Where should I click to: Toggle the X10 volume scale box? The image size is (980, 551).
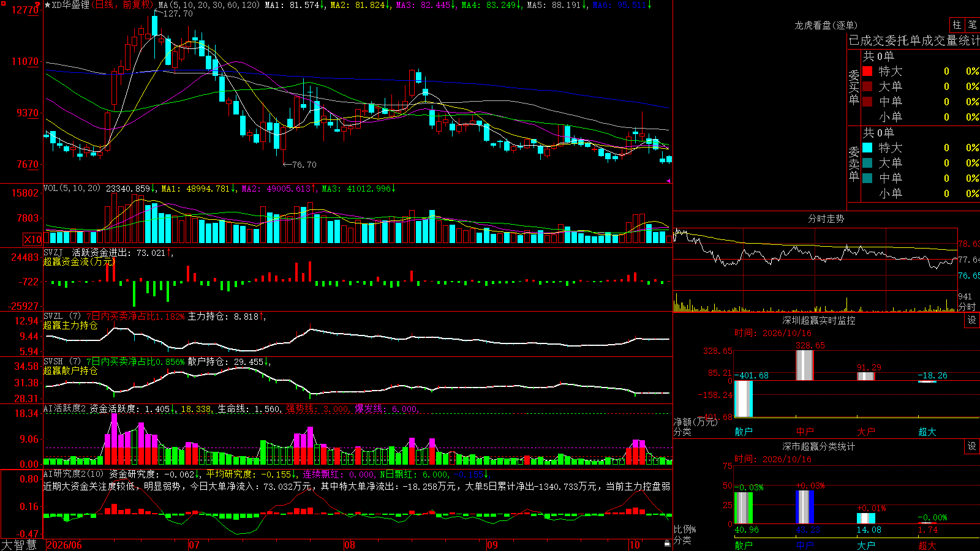pos(32,239)
